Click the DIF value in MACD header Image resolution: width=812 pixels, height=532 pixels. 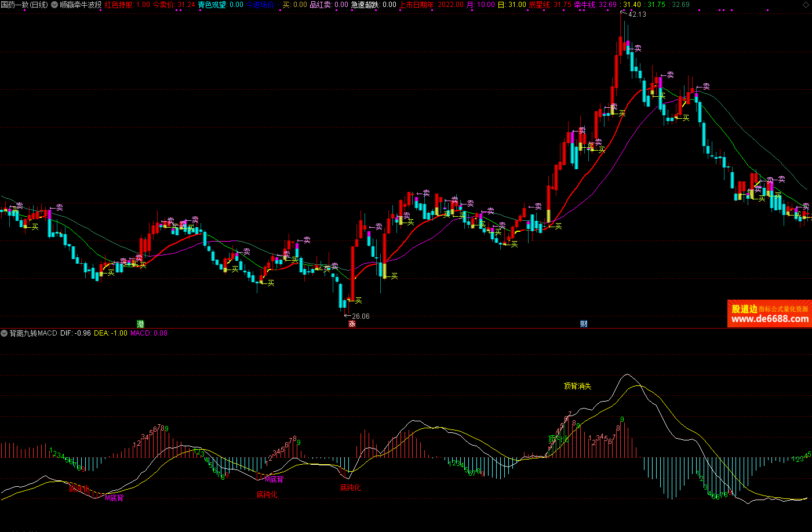tap(75, 333)
